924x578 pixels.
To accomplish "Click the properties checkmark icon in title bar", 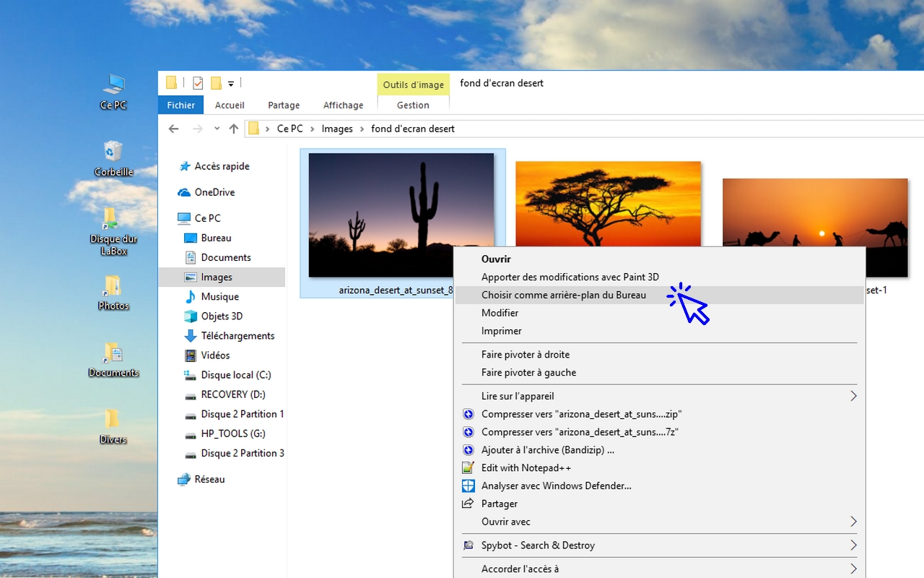I will 198,83.
